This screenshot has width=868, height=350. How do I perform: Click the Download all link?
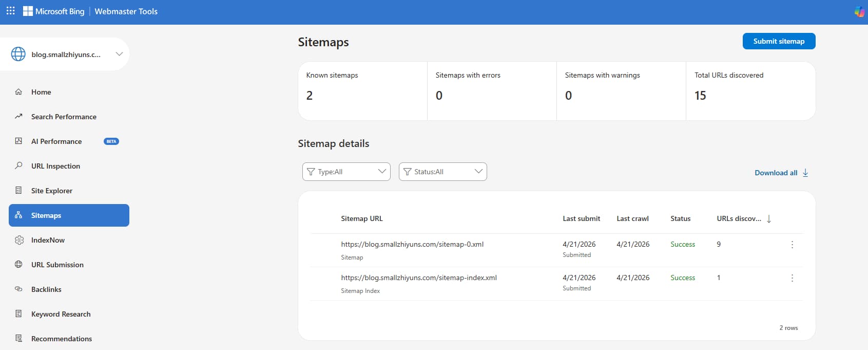[776, 173]
